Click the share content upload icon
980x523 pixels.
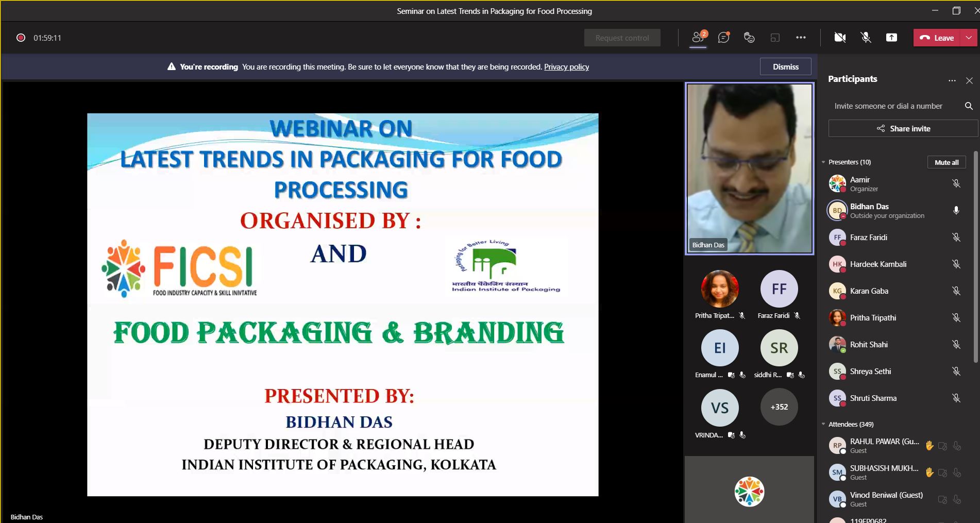(891, 37)
